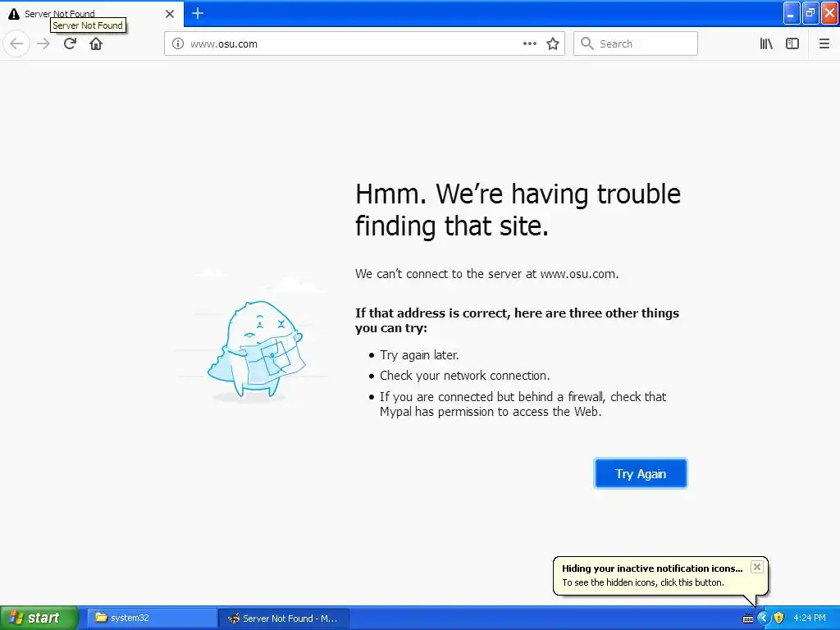Bookmark this page with the star icon

(553, 43)
